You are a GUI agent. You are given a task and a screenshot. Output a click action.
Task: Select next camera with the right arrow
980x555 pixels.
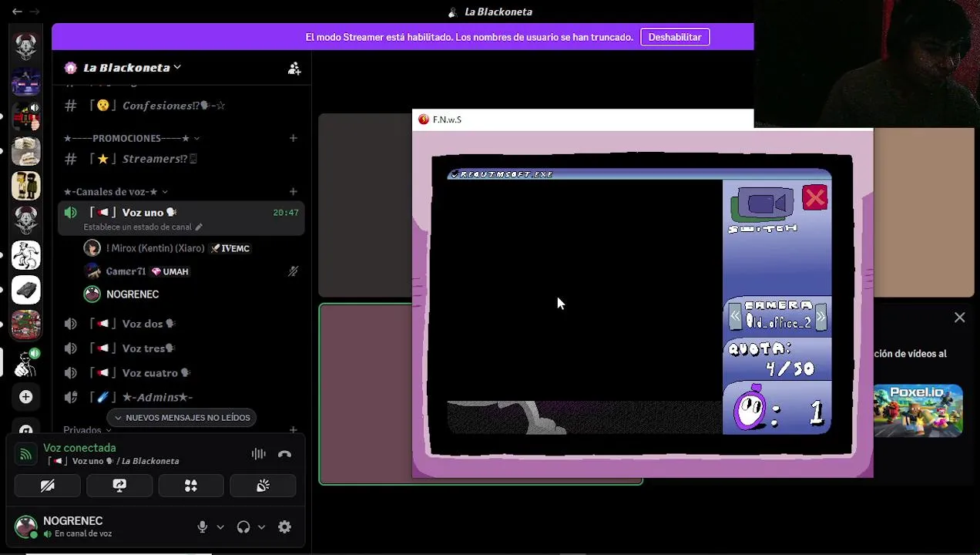point(821,317)
